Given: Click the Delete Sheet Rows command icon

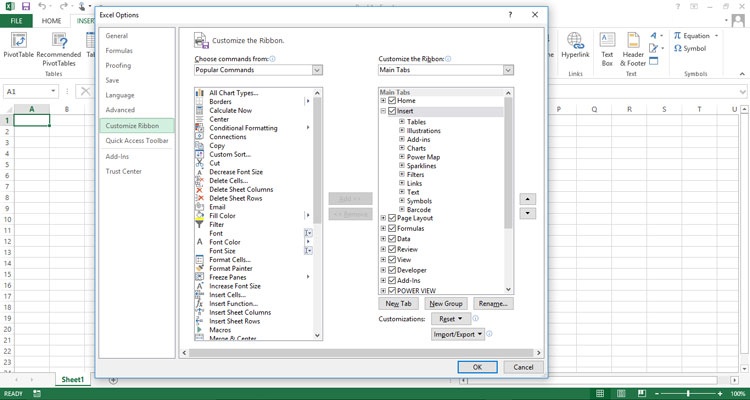Looking at the screenshot, I should tap(200, 198).
